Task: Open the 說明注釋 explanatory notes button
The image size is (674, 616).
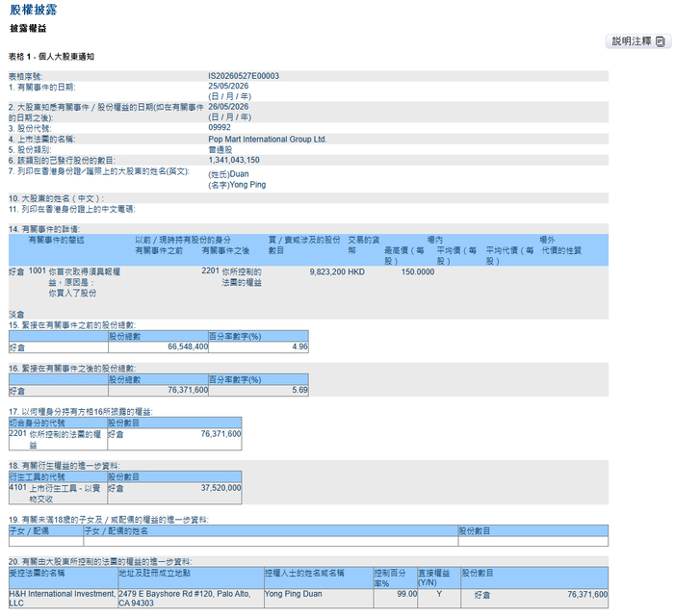Action: click(638, 41)
